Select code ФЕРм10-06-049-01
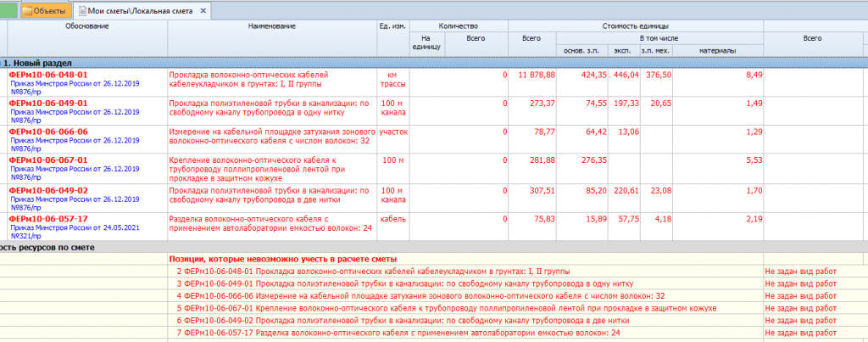Image resolution: width=868 pixels, height=342 pixels. [x=48, y=103]
